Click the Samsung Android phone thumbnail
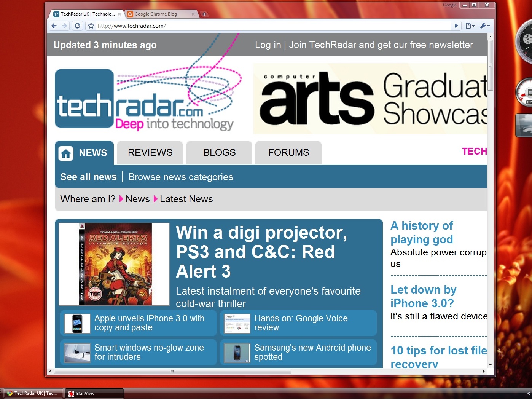Image resolution: width=532 pixels, height=399 pixels. [x=237, y=353]
